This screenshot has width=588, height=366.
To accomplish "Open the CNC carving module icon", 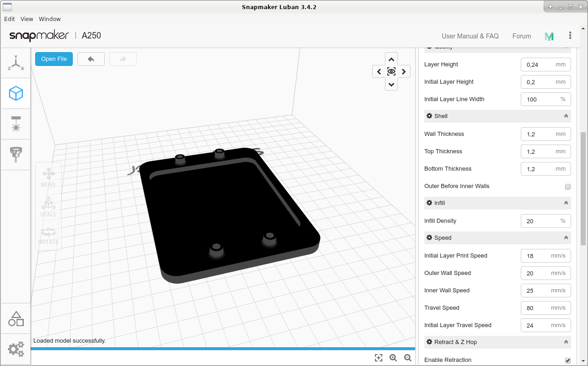I will point(16,155).
